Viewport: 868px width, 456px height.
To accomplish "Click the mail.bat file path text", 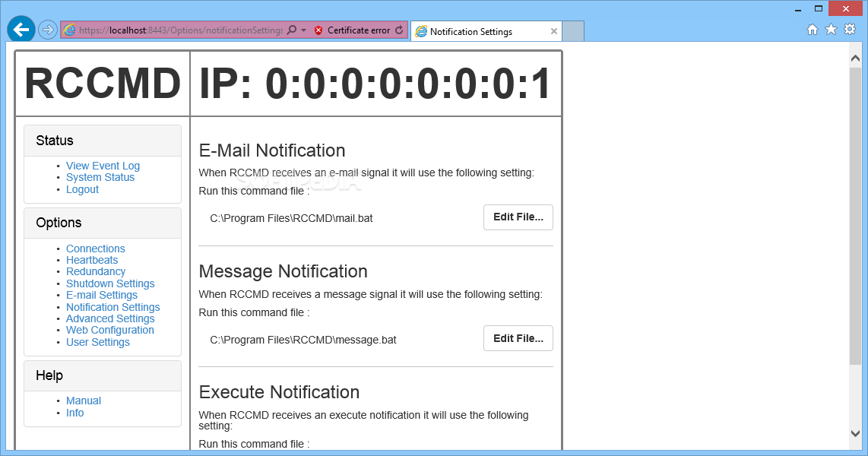I will coord(291,219).
